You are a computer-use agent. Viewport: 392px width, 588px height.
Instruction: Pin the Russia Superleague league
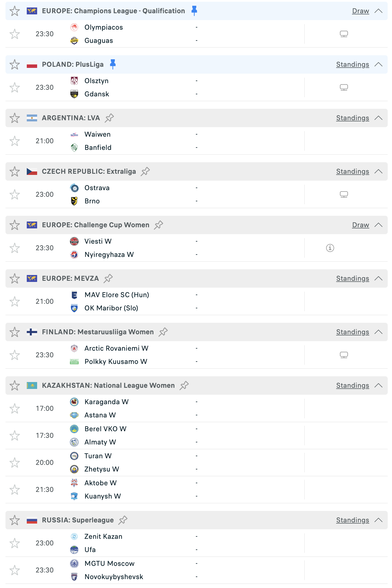[x=123, y=520]
